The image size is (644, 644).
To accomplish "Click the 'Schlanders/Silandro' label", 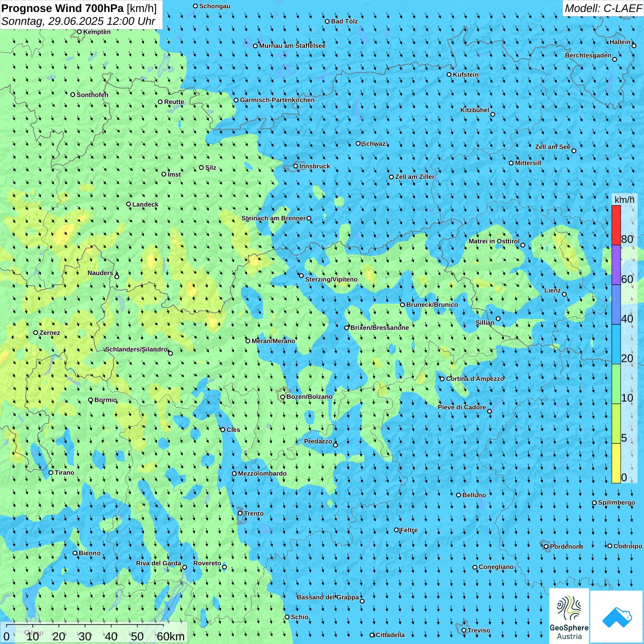I will click(137, 349).
